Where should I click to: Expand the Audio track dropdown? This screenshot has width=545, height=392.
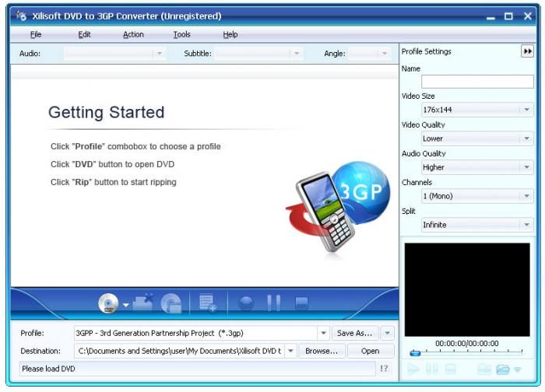159,54
